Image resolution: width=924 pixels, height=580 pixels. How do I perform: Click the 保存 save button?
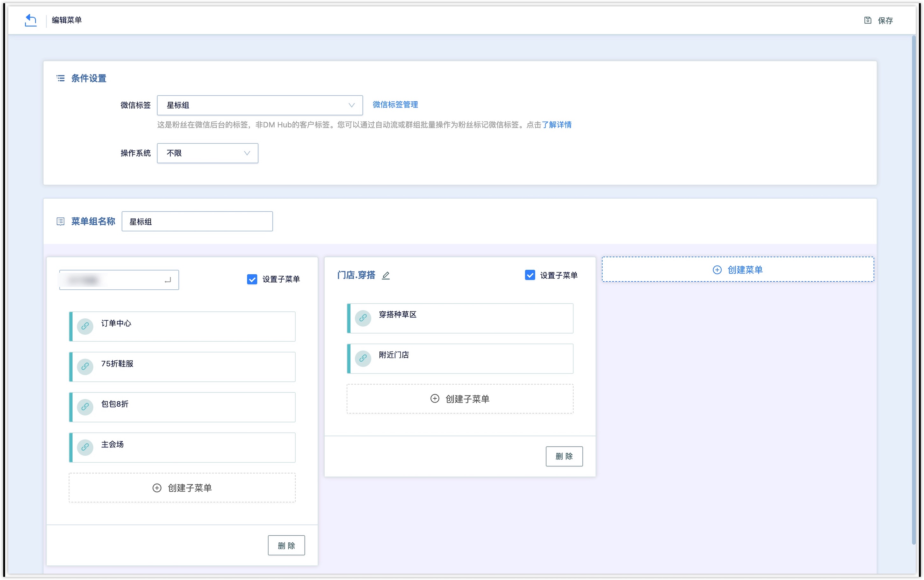pyautogui.click(x=879, y=20)
